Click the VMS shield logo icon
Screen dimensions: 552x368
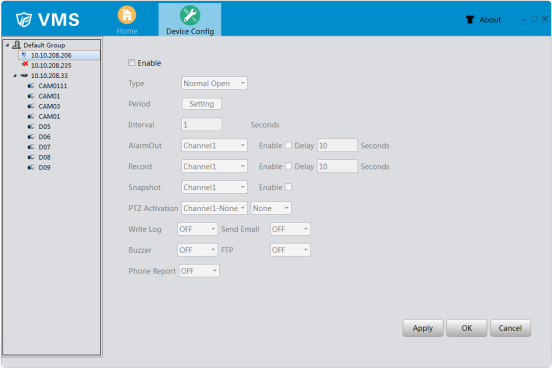(x=24, y=19)
